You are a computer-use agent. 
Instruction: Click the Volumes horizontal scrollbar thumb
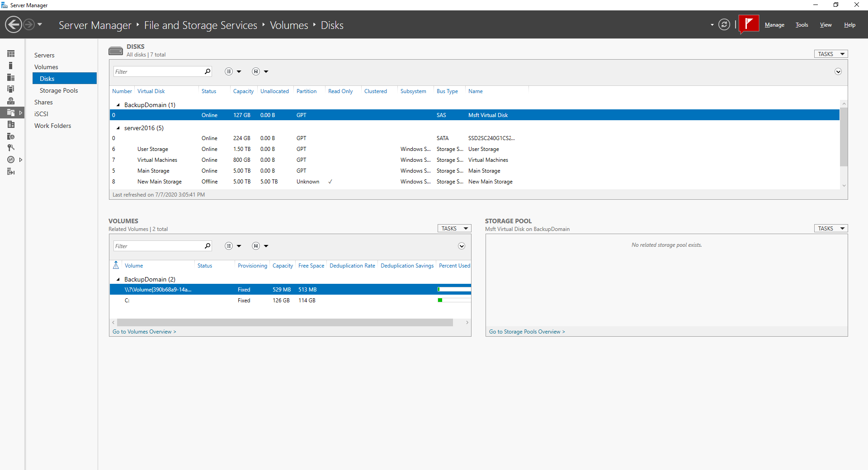[285, 322]
